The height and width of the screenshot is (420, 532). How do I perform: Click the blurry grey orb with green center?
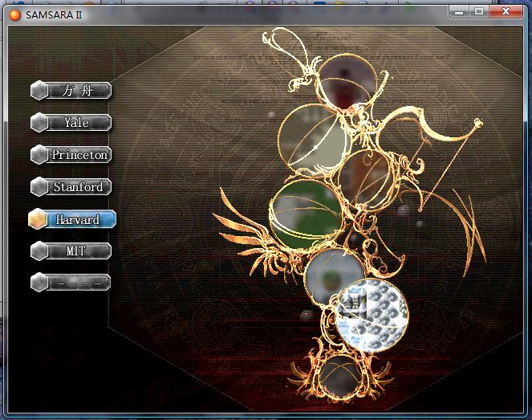334,277
